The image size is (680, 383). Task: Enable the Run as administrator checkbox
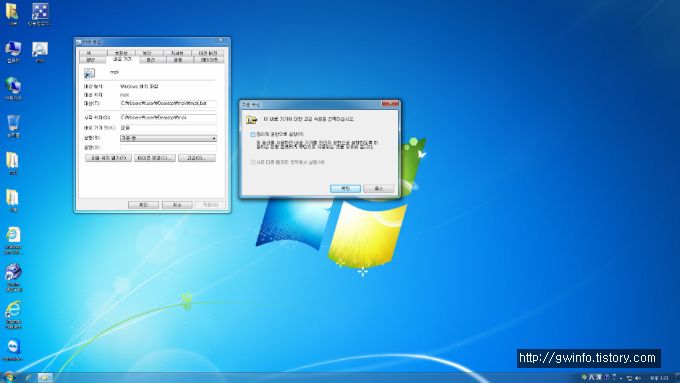(252, 134)
